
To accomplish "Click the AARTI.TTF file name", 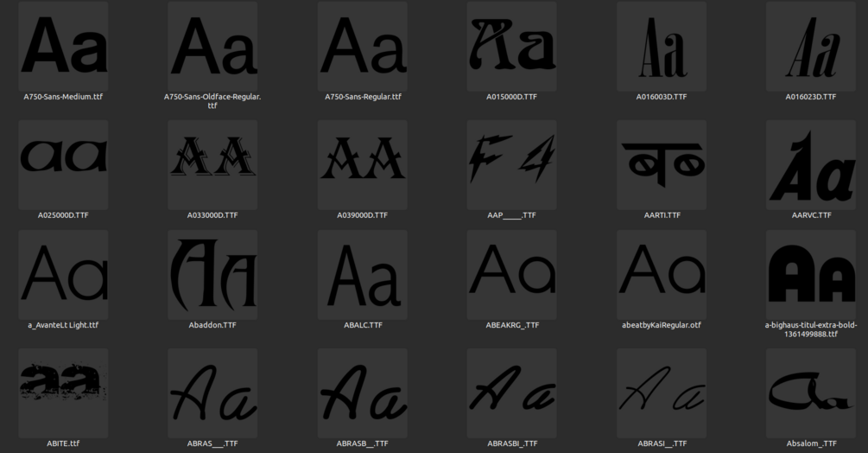I will pyautogui.click(x=662, y=215).
